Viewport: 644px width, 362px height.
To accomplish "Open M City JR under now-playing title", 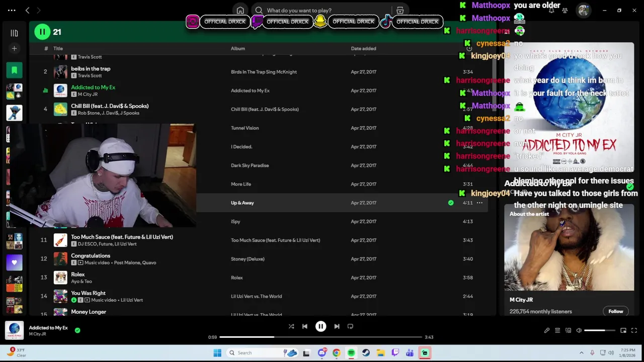I will coord(38,334).
